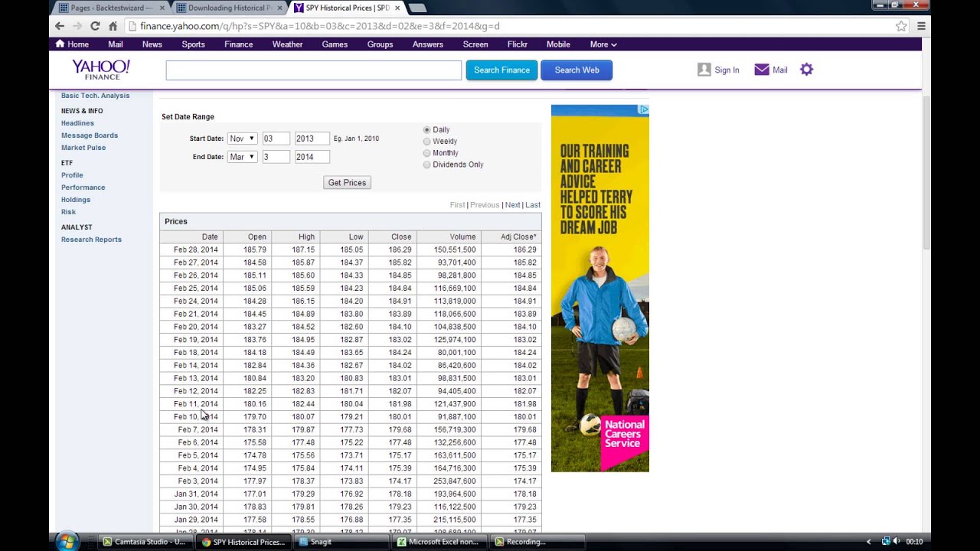The height and width of the screenshot is (551, 980).
Task: Click the End Date year field
Action: coord(312,157)
